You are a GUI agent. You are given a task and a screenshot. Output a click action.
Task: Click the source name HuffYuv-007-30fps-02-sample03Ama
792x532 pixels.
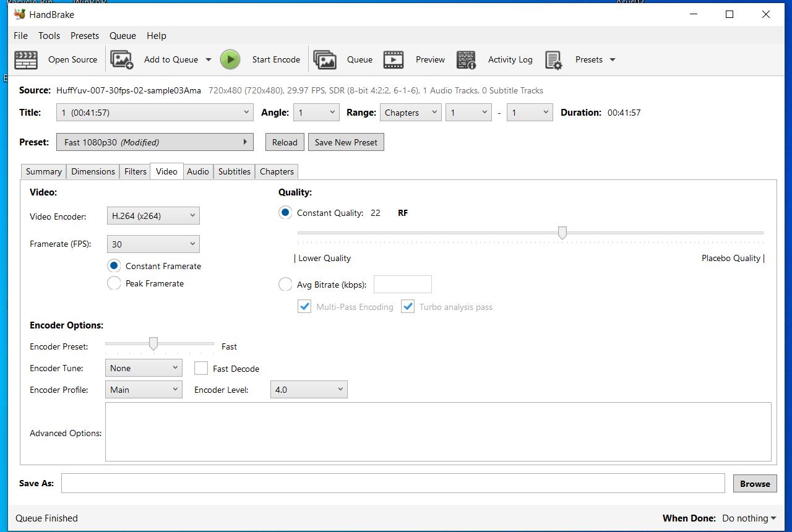point(129,90)
